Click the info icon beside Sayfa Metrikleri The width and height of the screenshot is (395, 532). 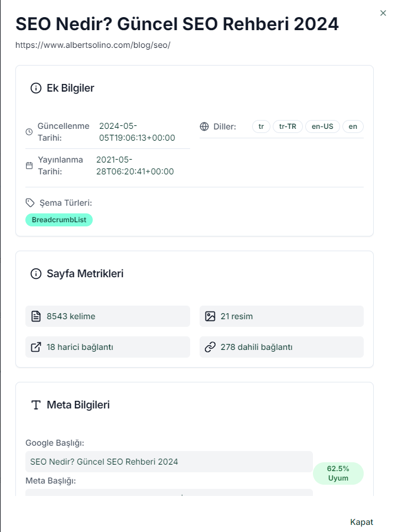coord(36,274)
